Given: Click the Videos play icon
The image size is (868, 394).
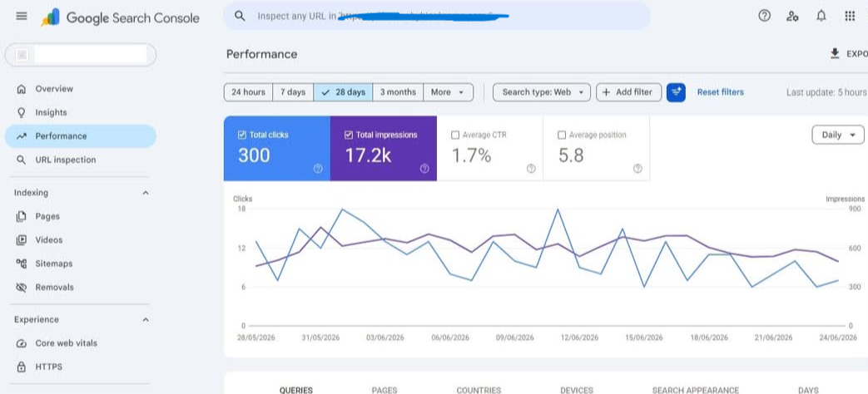Looking at the screenshot, I should pos(21,240).
